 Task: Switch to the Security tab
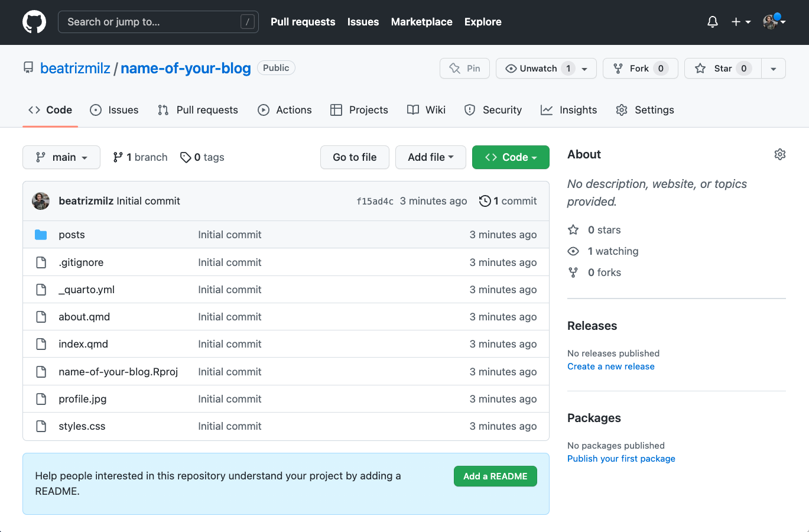pos(493,110)
